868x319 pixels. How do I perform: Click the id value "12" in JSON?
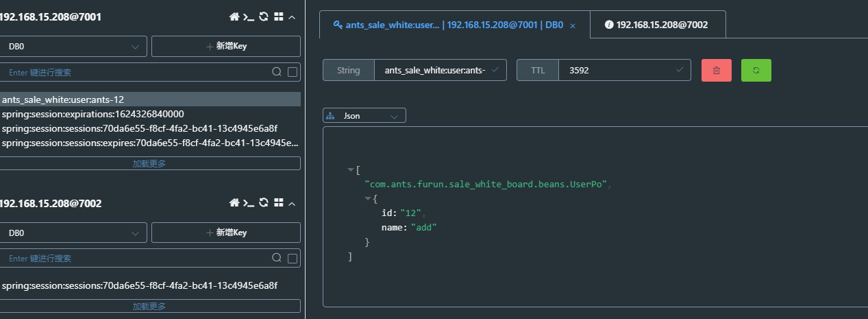coord(411,213)
